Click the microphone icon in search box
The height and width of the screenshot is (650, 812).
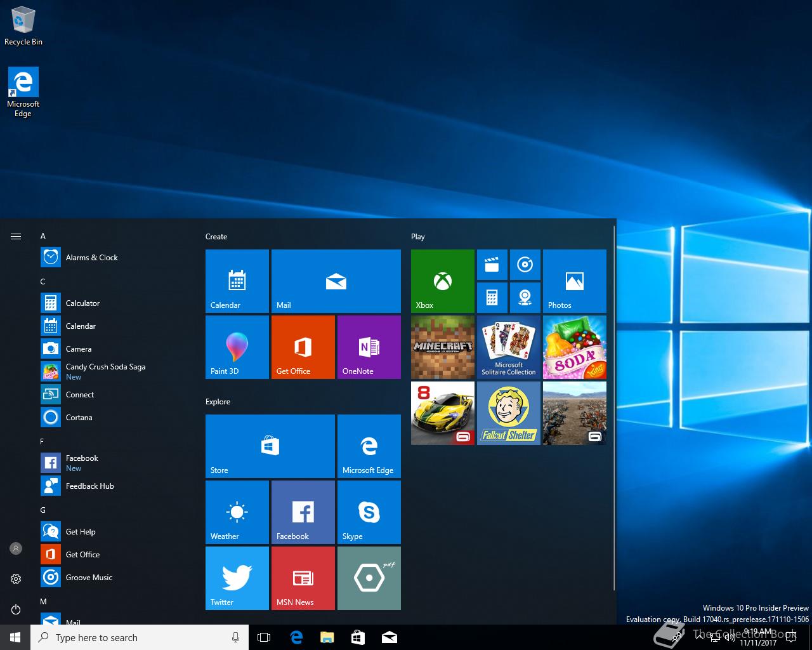pyautogui.click(x=235, y=637)
